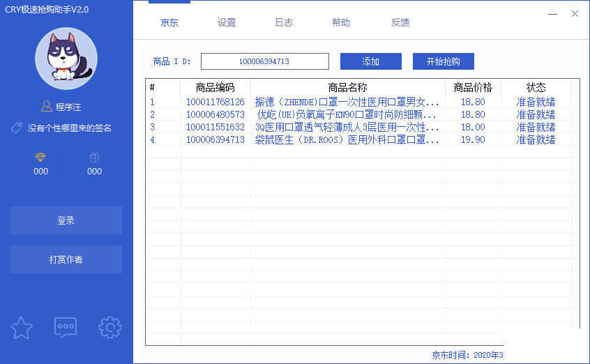Select product code 100011551632
Screen dimensions: 590x364
215,127
